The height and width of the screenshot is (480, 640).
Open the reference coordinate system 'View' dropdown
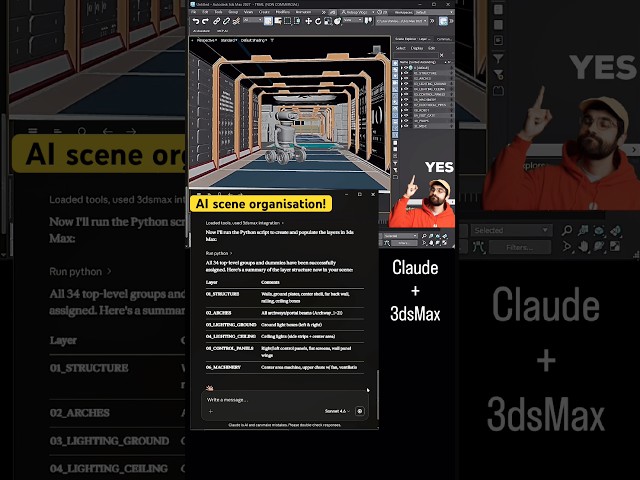[353, 20]
